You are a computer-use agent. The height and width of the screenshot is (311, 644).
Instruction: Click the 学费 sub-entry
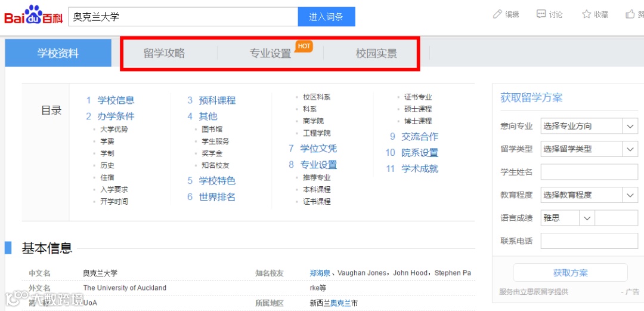pos(107,141)
